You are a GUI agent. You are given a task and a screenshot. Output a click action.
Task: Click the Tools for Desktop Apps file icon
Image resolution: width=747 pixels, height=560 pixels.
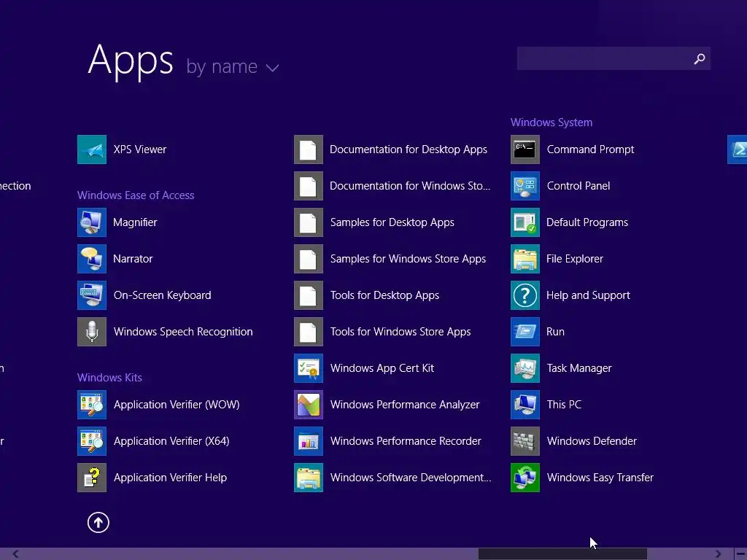point(309,295)
